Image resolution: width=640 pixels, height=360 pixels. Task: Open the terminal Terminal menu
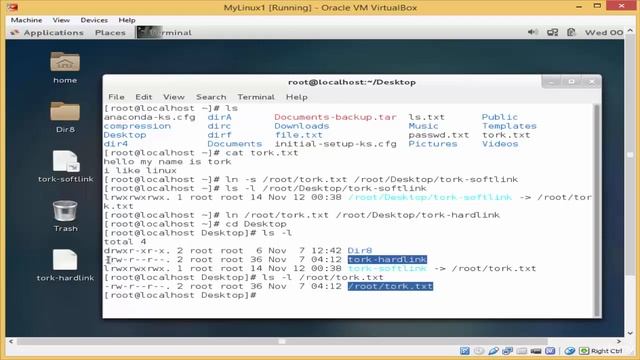click(256, 97)
